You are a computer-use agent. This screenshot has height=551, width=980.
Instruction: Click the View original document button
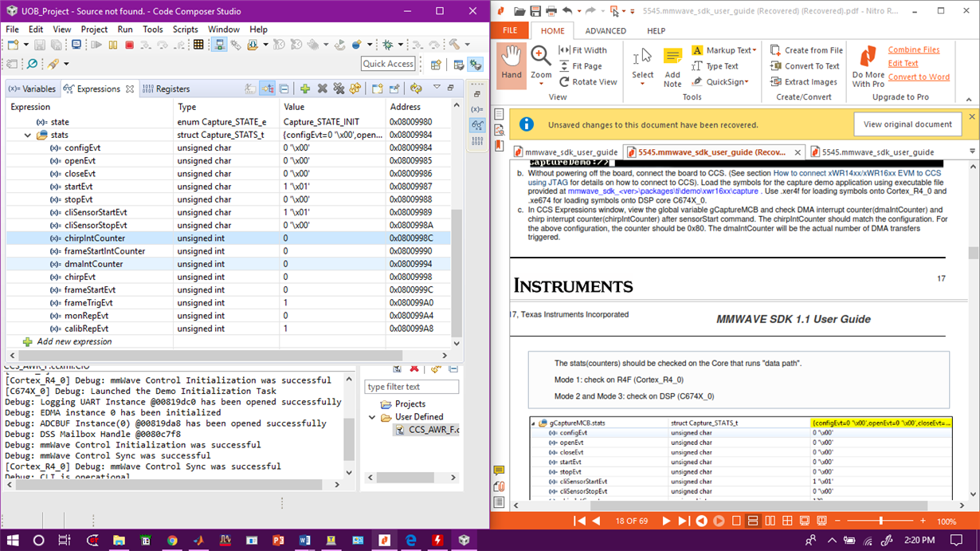907,124
